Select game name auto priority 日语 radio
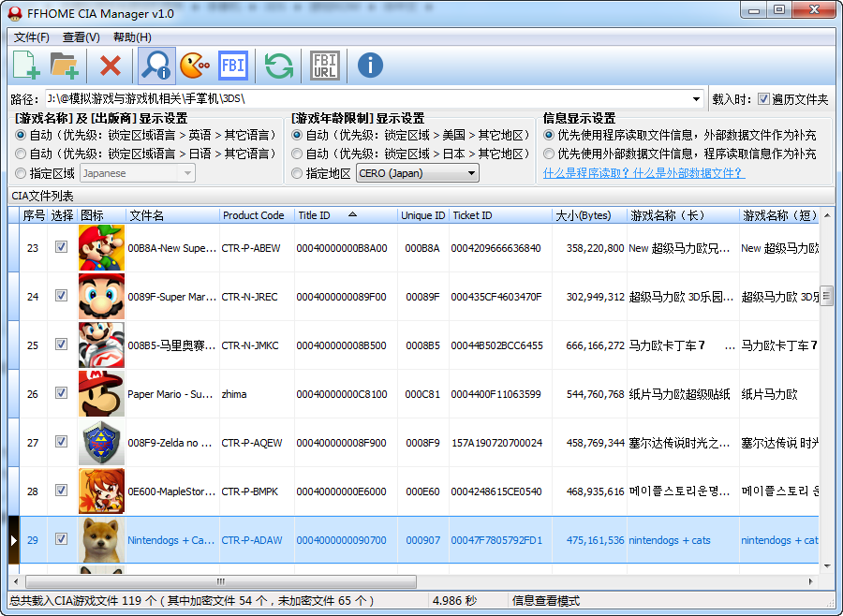 pos(21,154)
